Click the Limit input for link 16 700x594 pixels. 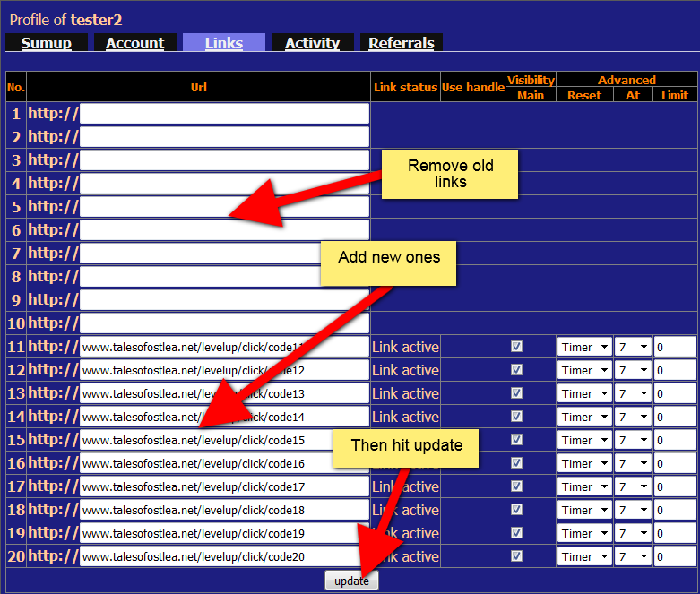674,463
